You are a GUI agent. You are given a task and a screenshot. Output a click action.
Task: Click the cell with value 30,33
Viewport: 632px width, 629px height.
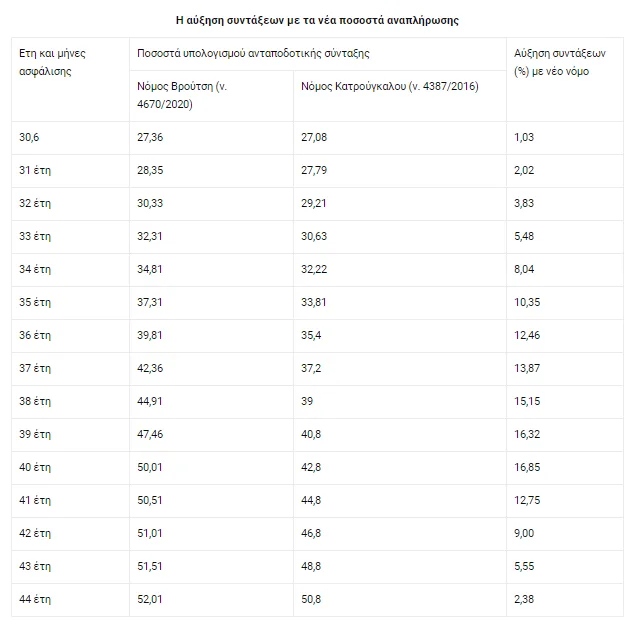pyautogui.click(x=150, y=202)
